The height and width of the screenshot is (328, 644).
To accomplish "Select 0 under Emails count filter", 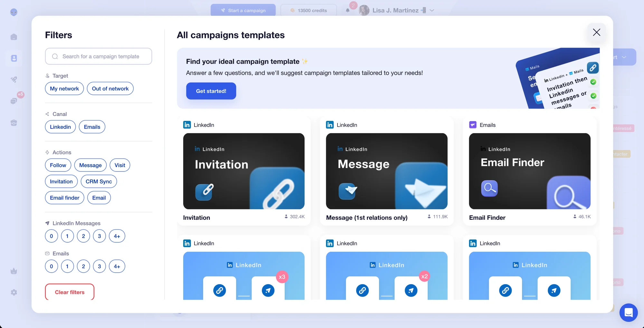I will click(x=52, y=266).
